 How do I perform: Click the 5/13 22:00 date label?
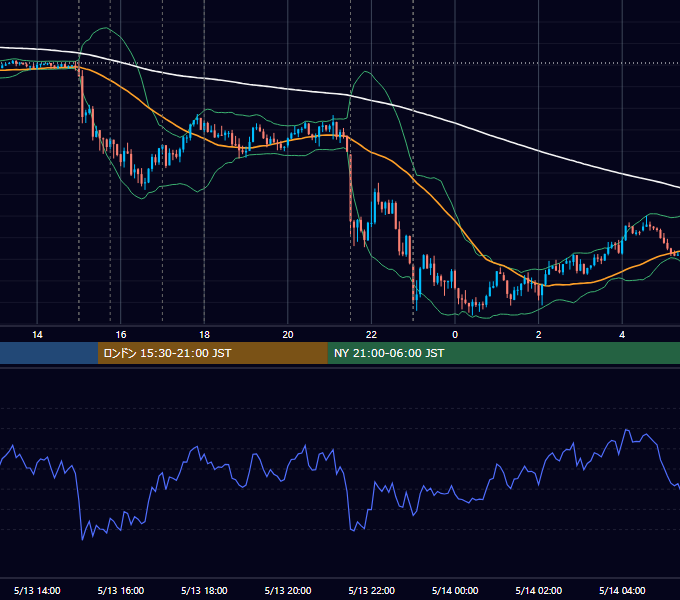[372, 590]
